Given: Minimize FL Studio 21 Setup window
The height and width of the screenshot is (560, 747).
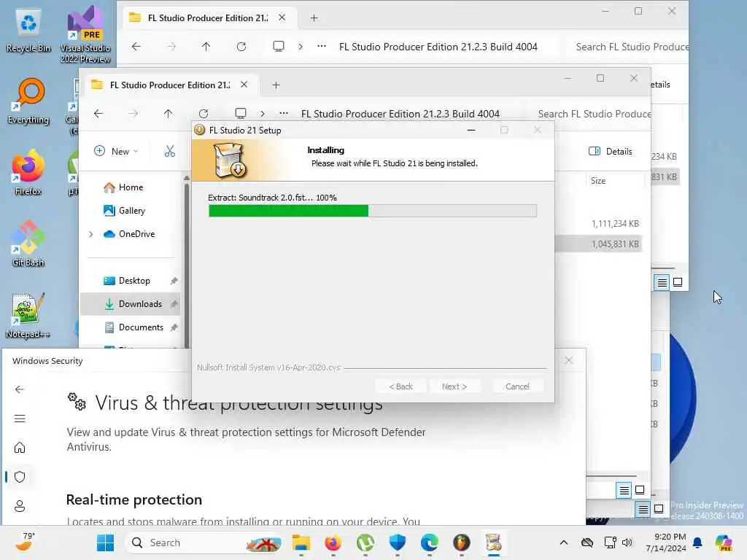Looking at the screenshot, I should (471, 130).
